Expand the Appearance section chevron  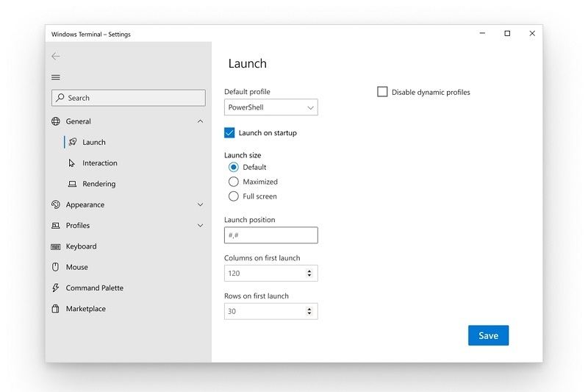coord(200,204)
